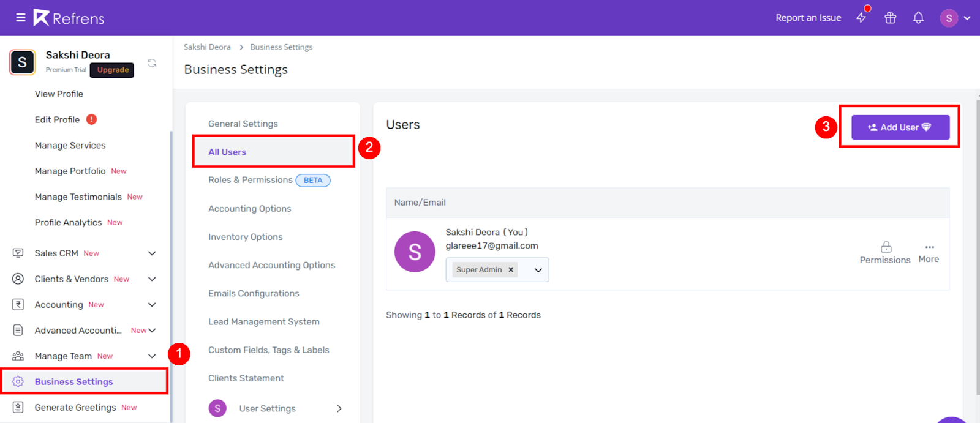Select Emails Configurations tab
This screenshot has height=423, width=980.
tap(254, 293)
